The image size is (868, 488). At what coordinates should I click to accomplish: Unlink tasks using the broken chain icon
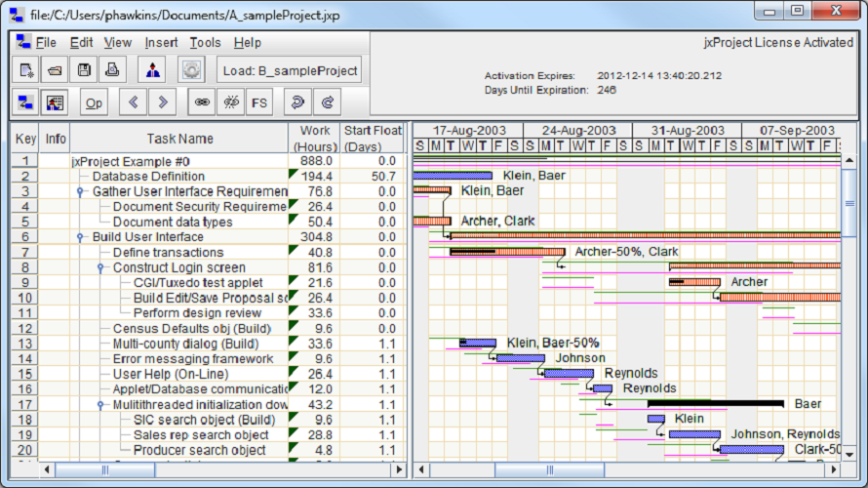click(x=231, y=102)
